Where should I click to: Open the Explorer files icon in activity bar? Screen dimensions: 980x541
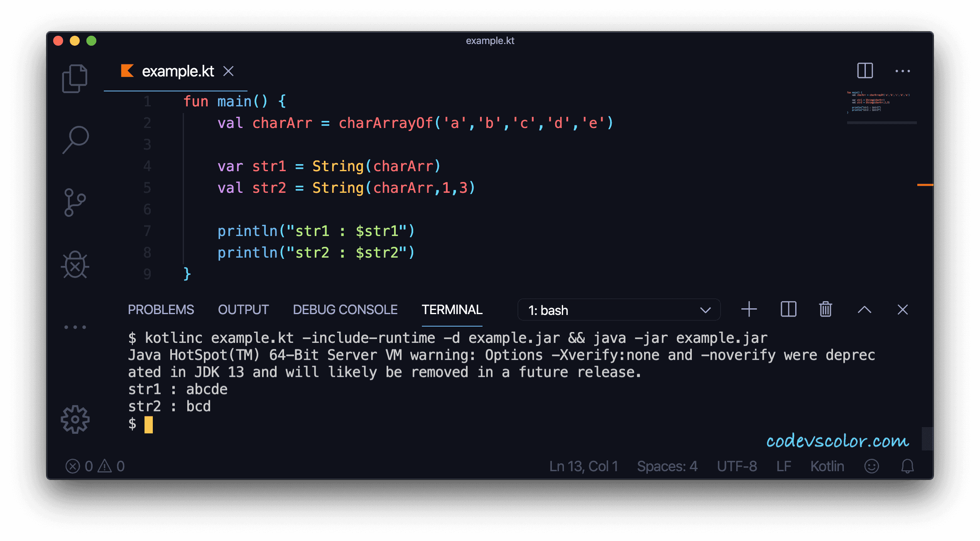point(75,78)
